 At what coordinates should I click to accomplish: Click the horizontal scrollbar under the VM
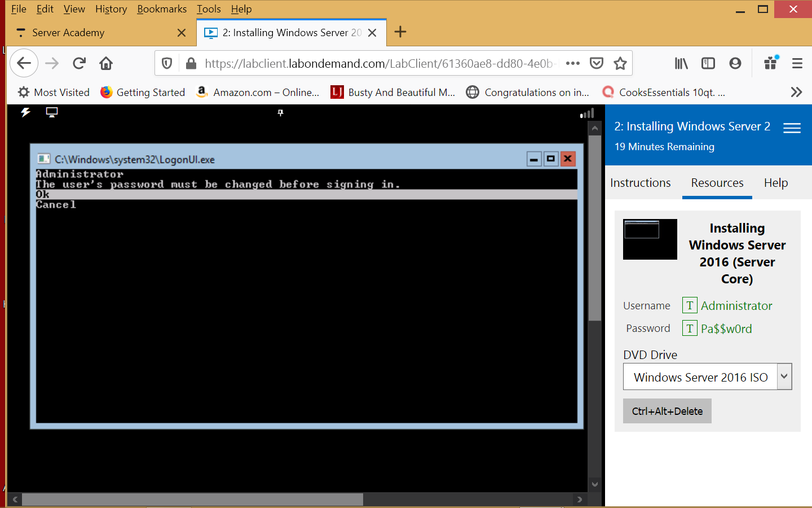tap(192, 500)
